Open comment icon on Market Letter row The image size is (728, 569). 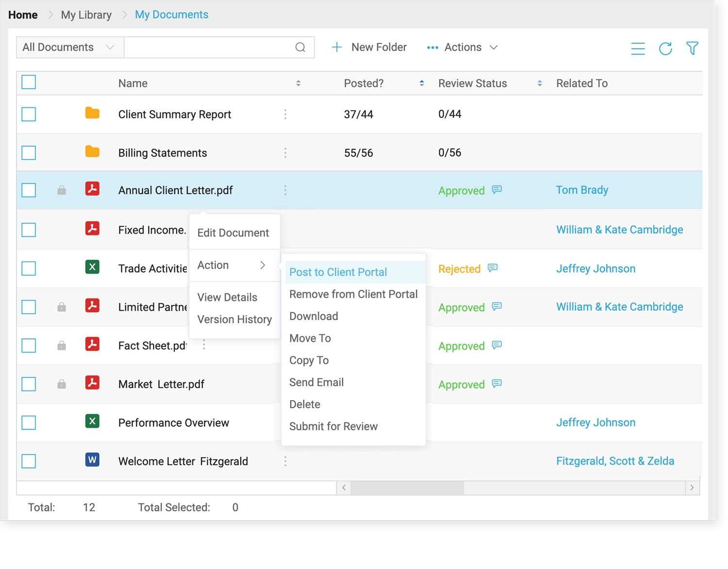(x=496, y=384)
